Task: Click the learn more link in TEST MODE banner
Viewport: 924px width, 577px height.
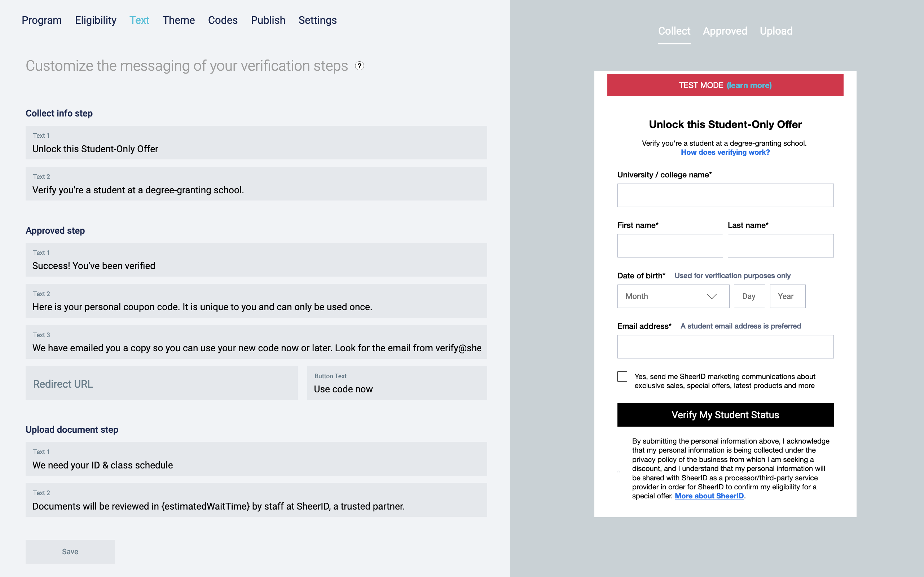Action: (749, 85)
